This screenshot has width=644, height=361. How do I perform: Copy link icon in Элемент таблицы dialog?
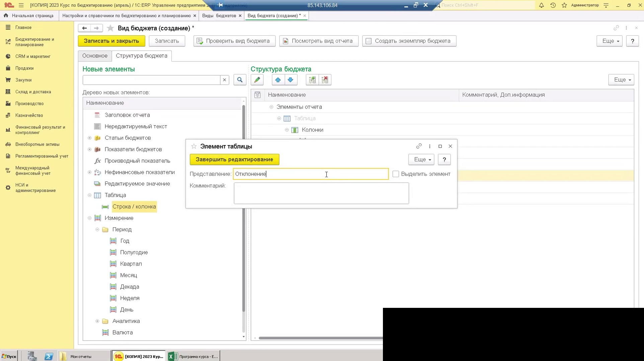[x=419, y=146]
